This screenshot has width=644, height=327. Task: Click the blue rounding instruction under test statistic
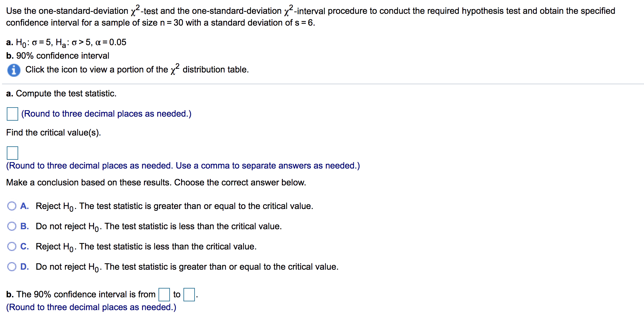coord(106,114)
